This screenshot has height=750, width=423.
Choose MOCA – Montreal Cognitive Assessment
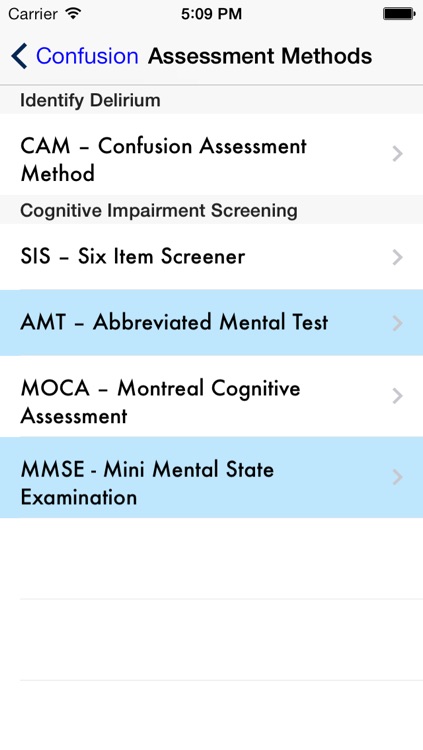(x=212, y=397)
